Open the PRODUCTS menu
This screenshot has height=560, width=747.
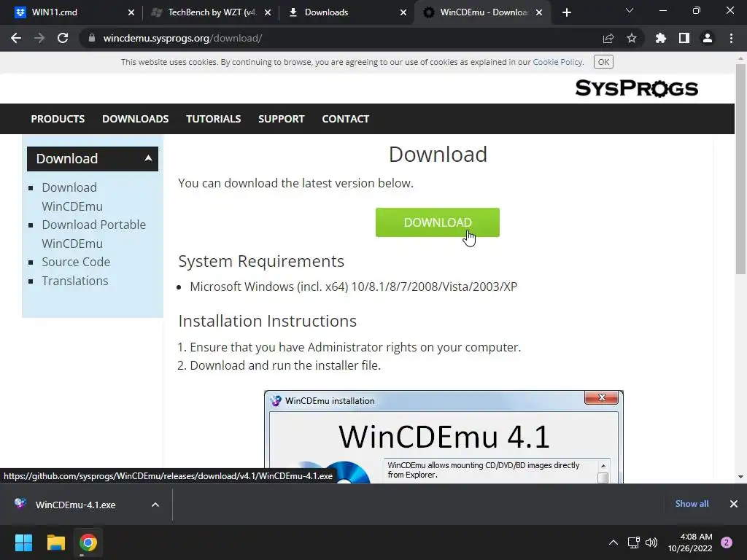coord(58,119)
